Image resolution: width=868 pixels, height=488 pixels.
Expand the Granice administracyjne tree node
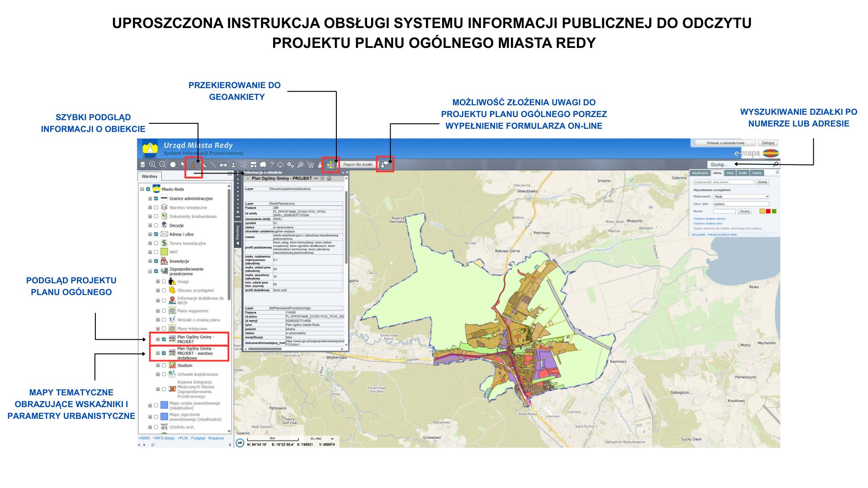[x=150, y=198]
